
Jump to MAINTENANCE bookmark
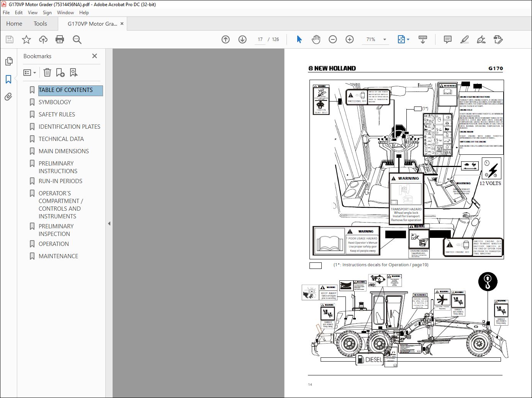(58, 256)
